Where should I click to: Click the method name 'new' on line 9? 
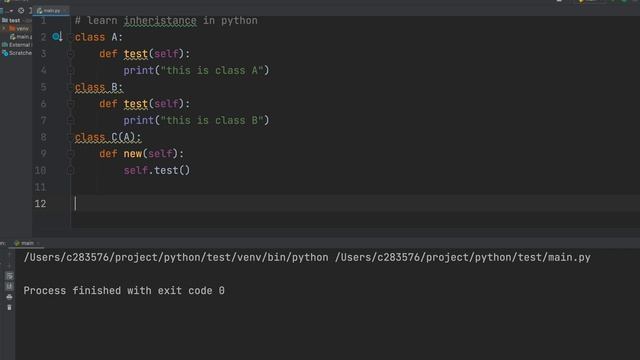133,154
